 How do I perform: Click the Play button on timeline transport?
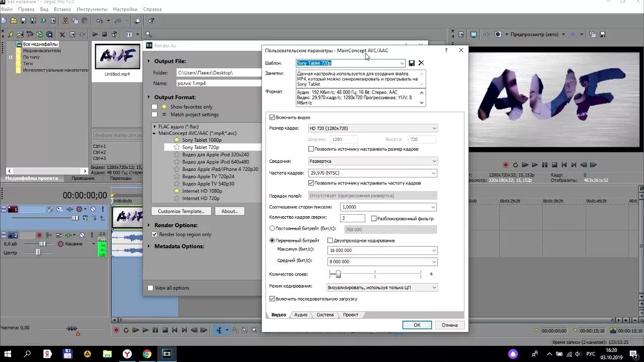coord(145,330)
